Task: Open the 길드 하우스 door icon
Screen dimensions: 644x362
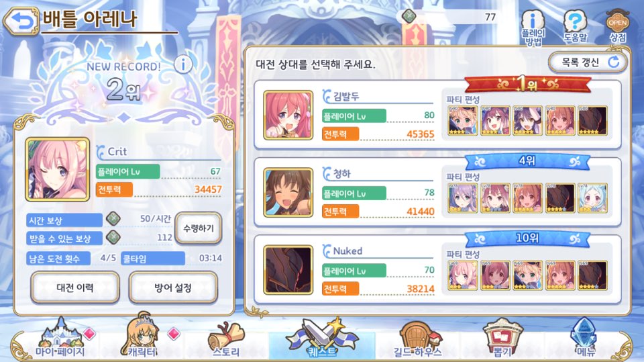Action: (418, 339)
